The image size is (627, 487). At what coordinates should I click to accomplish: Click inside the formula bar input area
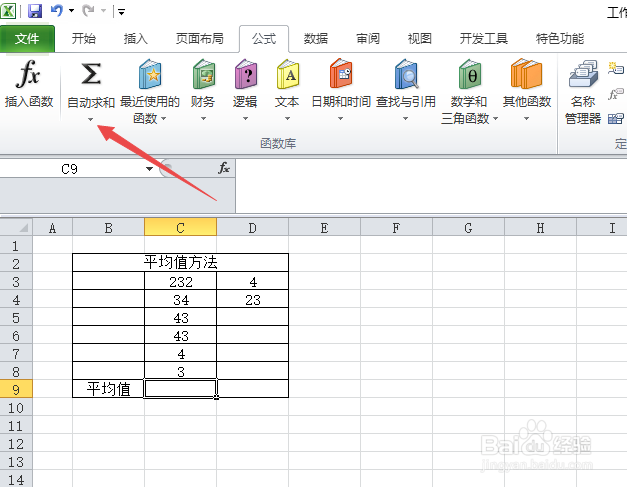tap(431, 186)
